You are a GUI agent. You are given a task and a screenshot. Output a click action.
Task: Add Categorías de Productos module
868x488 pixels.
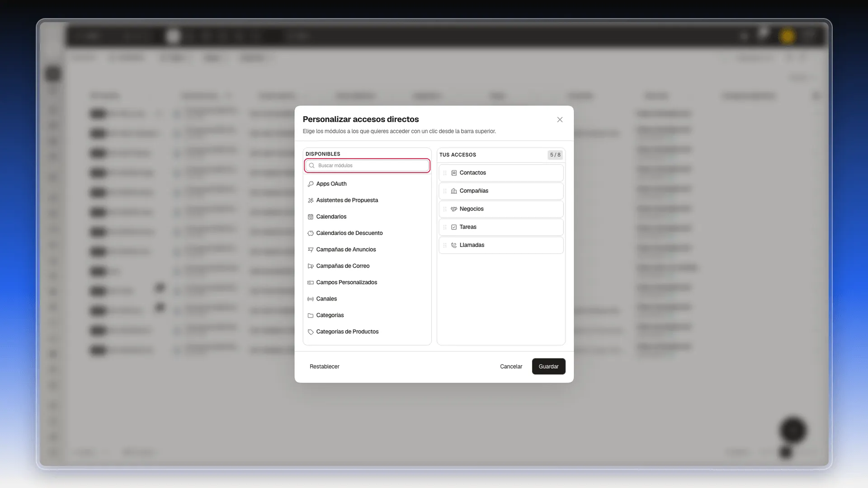coord(367,332)
